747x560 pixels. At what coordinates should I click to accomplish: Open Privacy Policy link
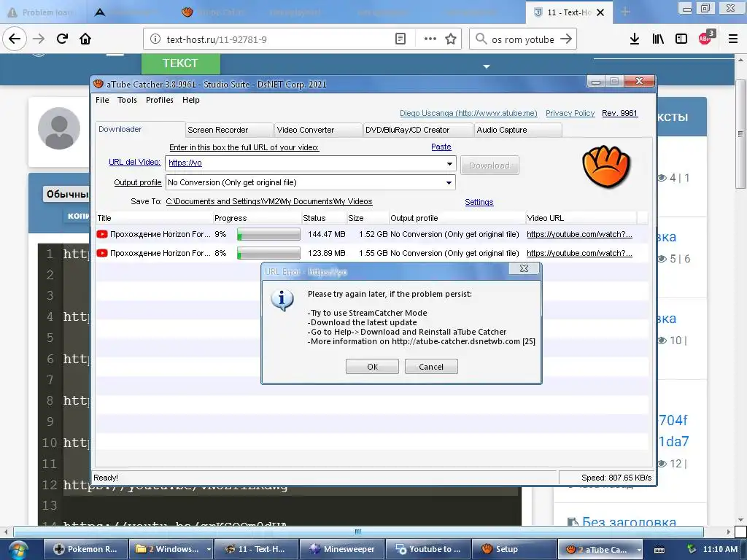[570, 113]
